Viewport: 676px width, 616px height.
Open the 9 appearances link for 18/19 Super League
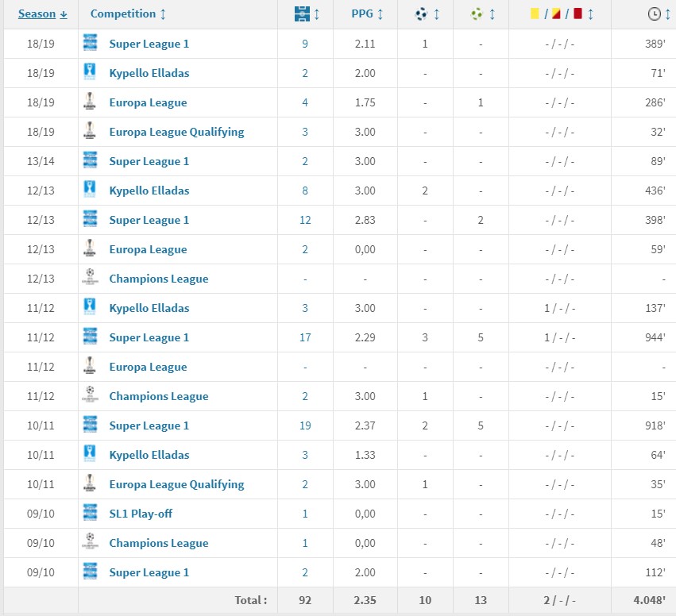[x=305, y=44]
